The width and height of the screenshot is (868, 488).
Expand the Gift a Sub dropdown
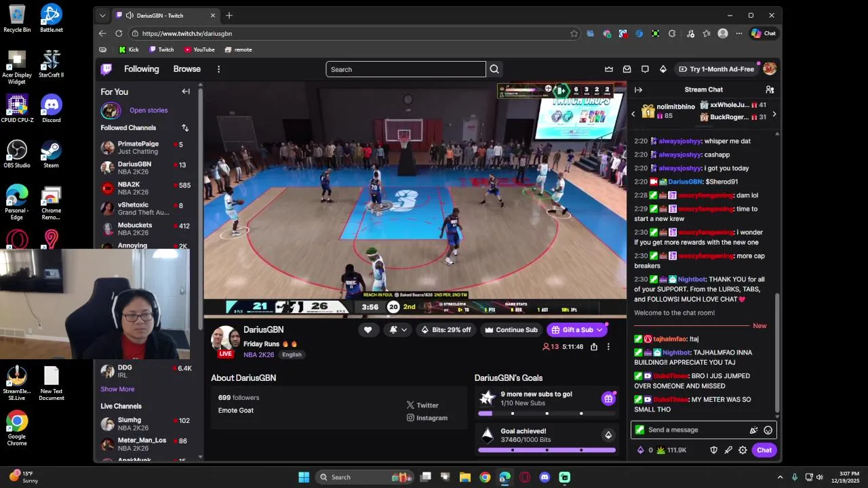coord(599,330)
